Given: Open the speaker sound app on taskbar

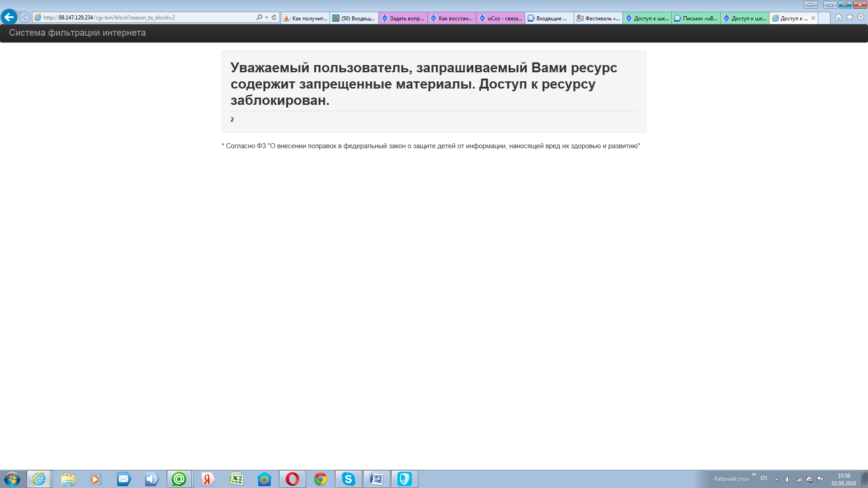Looking at the screenshot, I should click(152, 479).
